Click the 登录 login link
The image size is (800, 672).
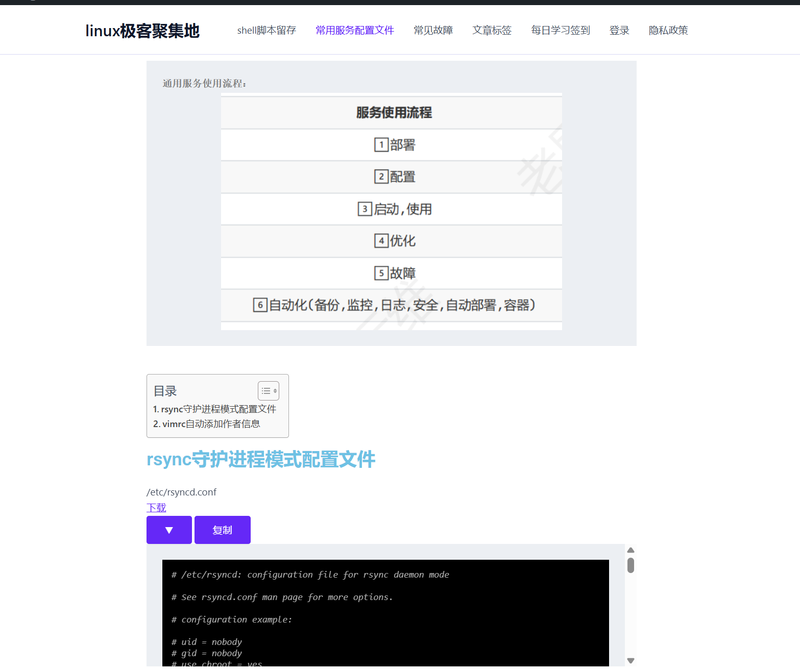point(619,31)
